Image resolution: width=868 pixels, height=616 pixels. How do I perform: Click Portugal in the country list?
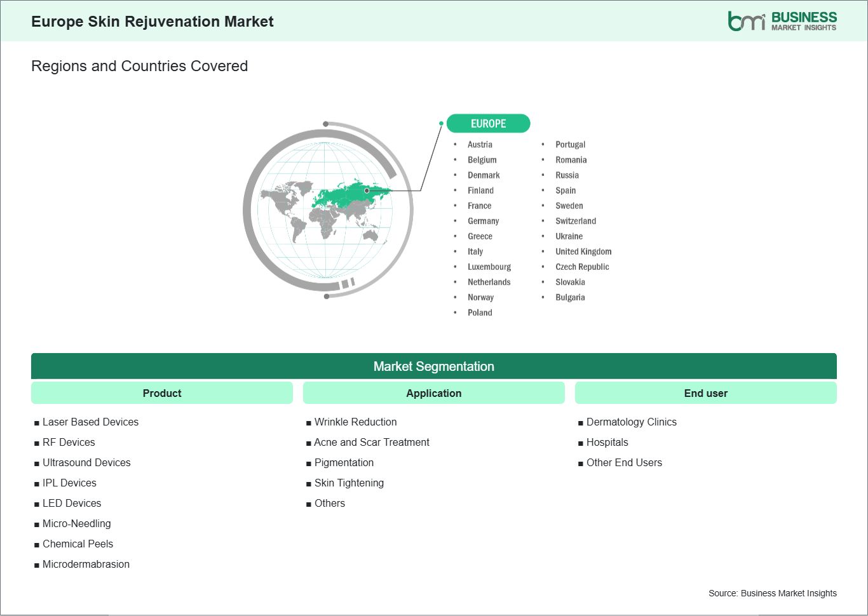[571, 145]
